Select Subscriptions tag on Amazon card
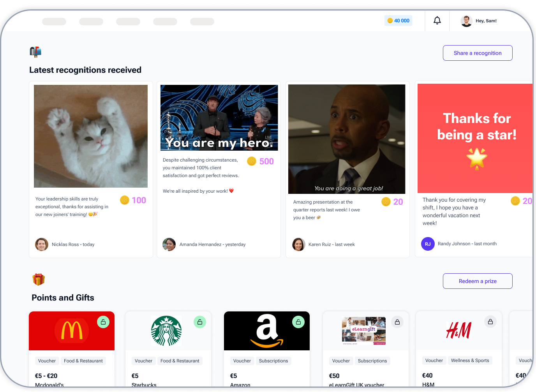The width and height of the screenshot is (536, 392). pyautogui.click(x=273, y=361)
